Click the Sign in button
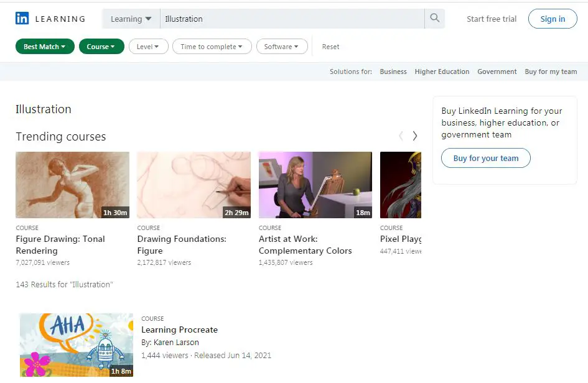The height and width of the screenshot is (383, 588). (x=552, y=19)
